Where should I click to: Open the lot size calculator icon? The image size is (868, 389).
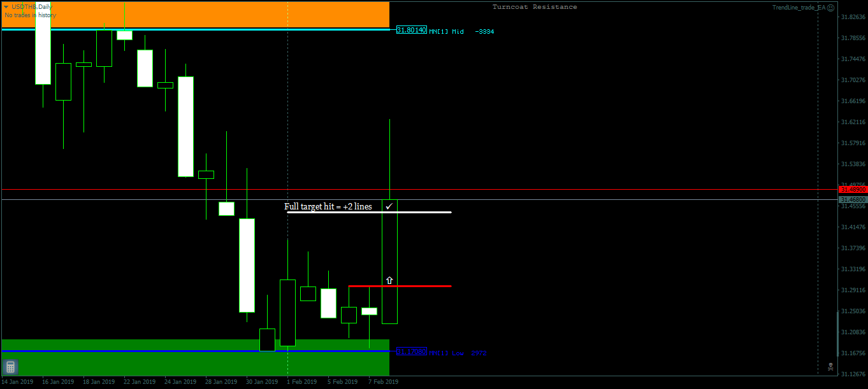point(10,367)
